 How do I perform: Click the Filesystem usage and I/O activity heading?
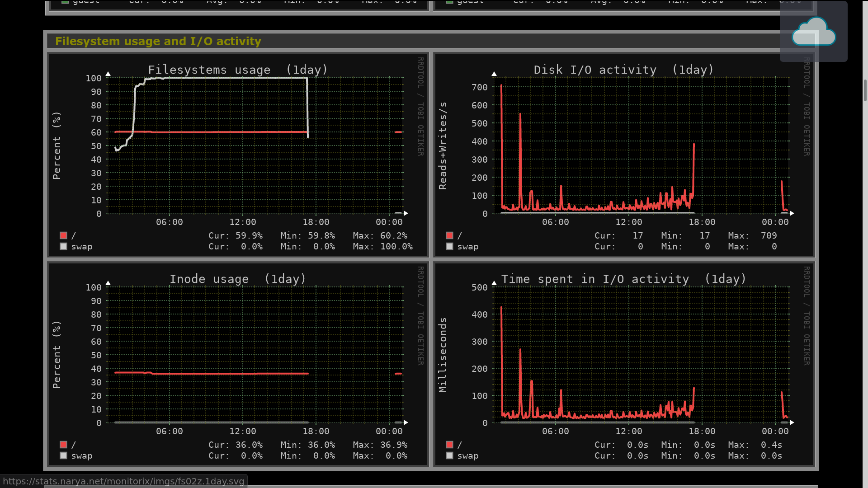[x=158, y=41]
